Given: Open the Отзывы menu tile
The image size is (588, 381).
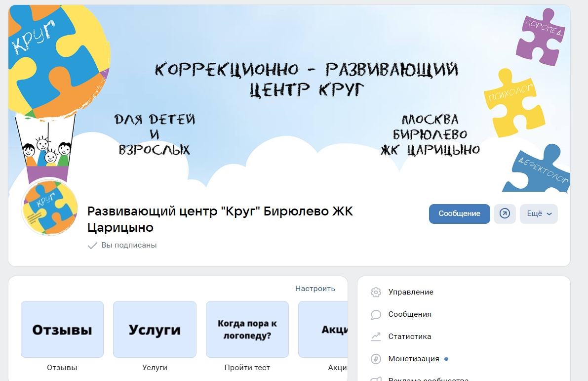Looking at the screenshot, I should pyautogui.click(x=62, y=329).
